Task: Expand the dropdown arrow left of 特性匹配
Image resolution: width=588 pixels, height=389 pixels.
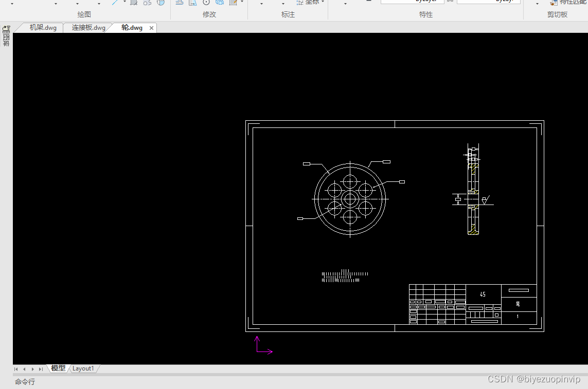Action: (x=538, y=4)
